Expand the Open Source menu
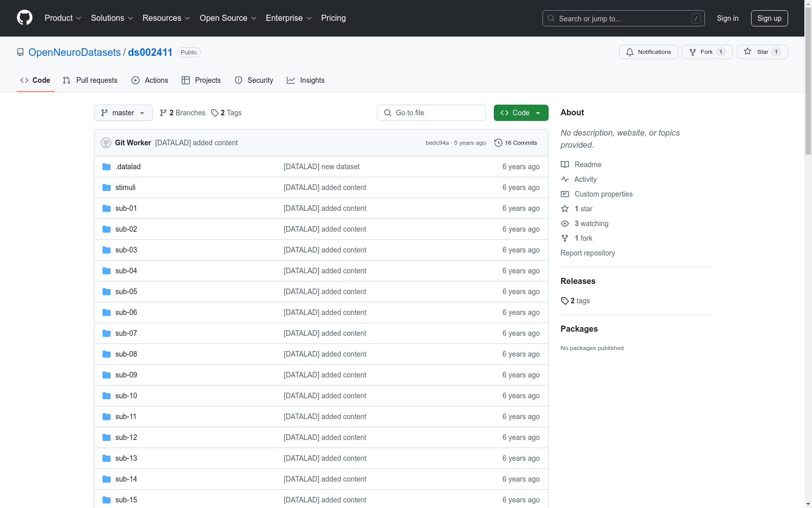812x508 pixels. click(x=228, y=18)
